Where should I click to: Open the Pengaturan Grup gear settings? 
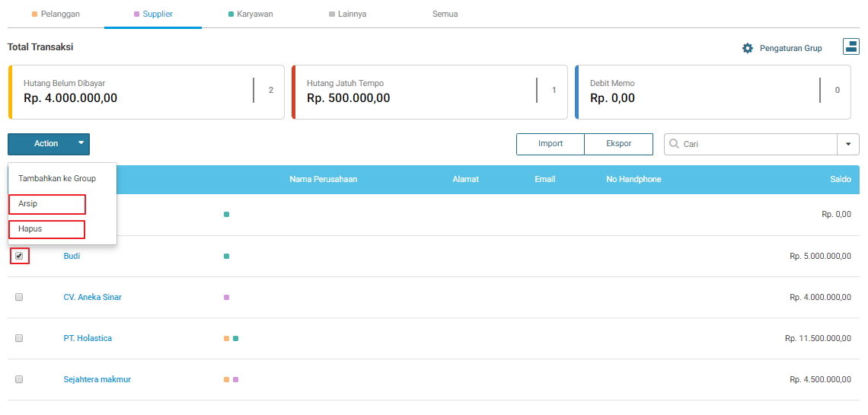click(x=748, y=48)
